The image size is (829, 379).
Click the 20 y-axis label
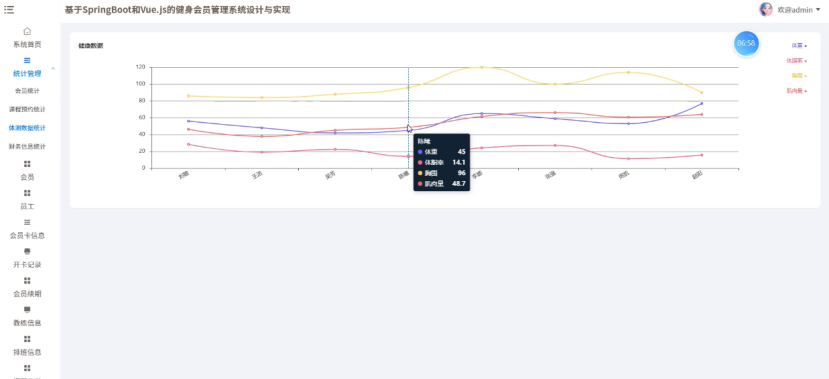click(x=141, y=151)
